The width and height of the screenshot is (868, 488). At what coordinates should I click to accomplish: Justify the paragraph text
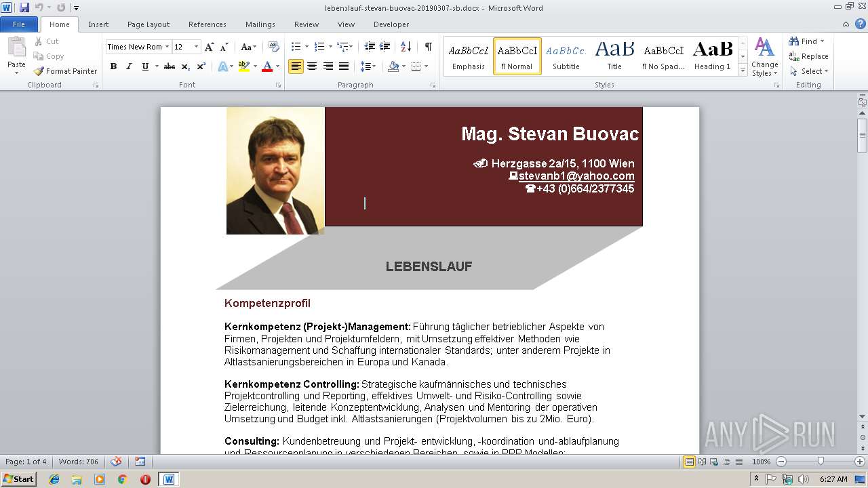pyautogui.click(x=344, y=66)
